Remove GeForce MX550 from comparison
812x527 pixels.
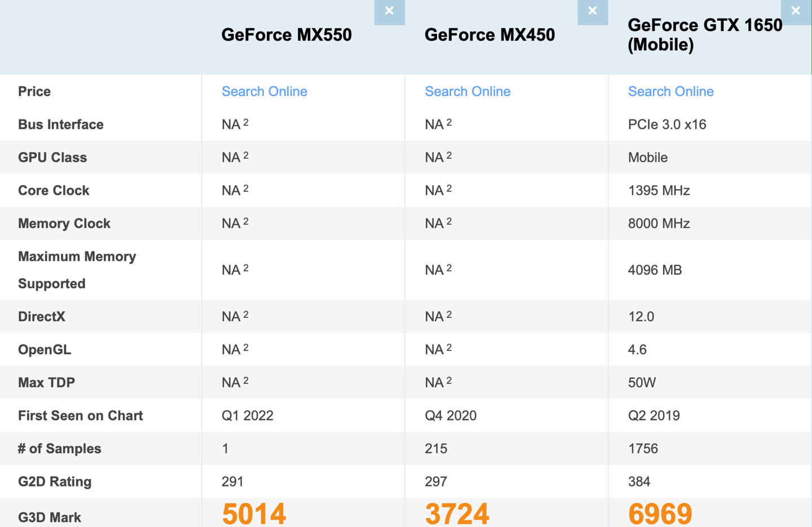coord(389,10)
